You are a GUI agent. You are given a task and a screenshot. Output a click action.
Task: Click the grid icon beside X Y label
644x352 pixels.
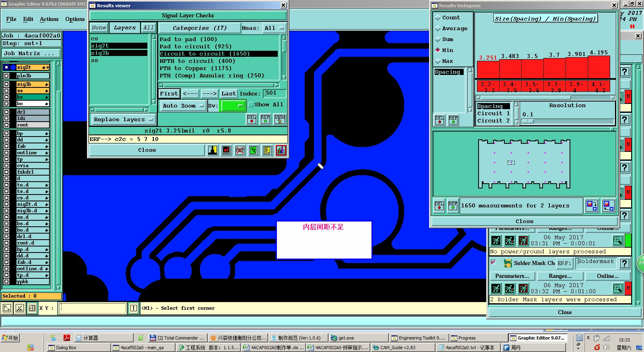point(32,309)
